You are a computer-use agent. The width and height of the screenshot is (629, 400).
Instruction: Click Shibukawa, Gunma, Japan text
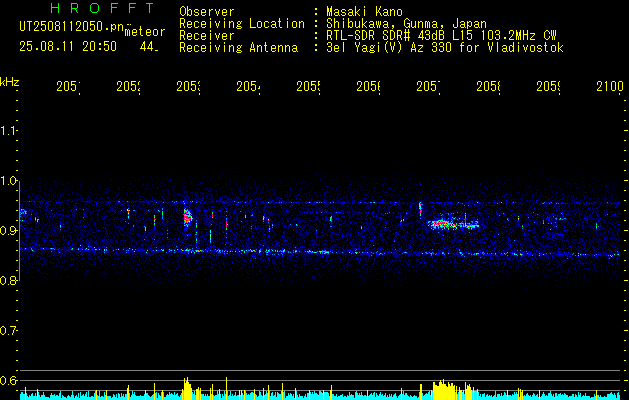406,24
